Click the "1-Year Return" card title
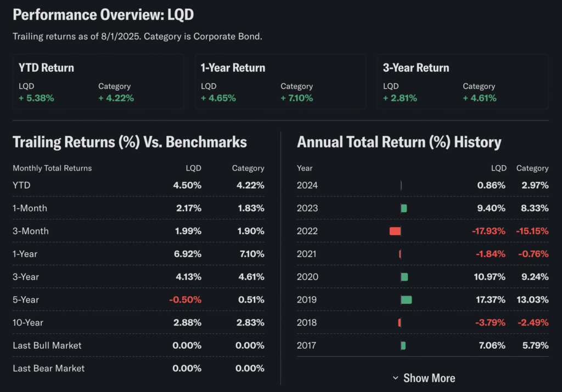Screen dimensions: 562x392 [x=233, y=67]
